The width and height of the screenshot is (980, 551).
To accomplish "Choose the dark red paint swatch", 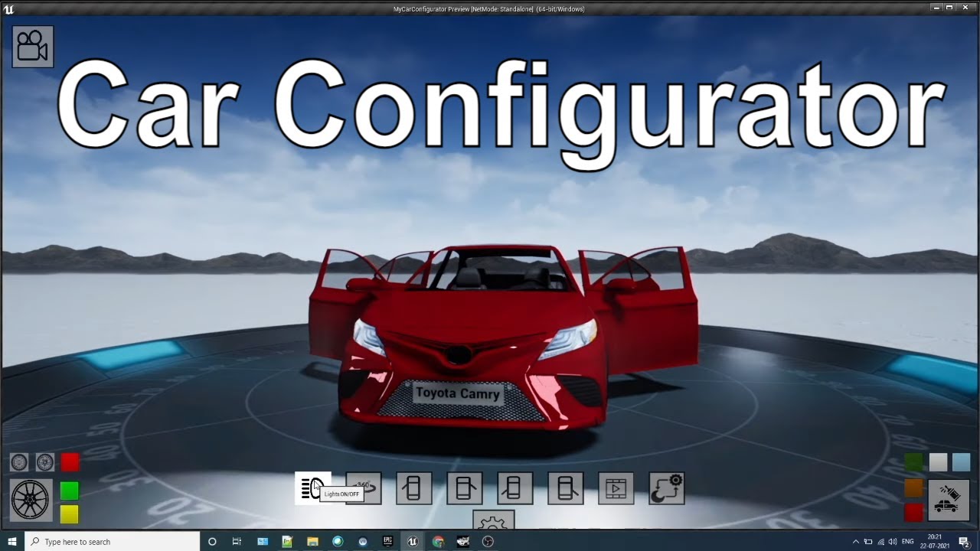I will 914,512.
